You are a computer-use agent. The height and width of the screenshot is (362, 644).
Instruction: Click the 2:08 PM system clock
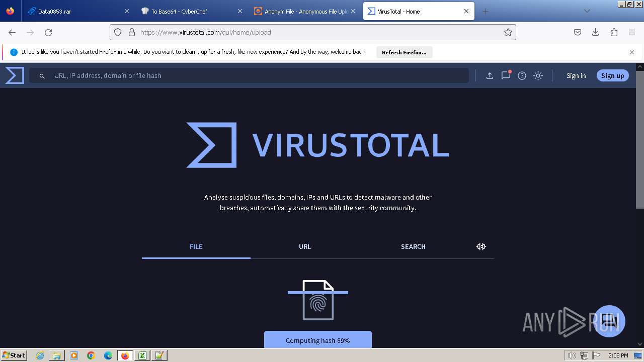point(618,355)
